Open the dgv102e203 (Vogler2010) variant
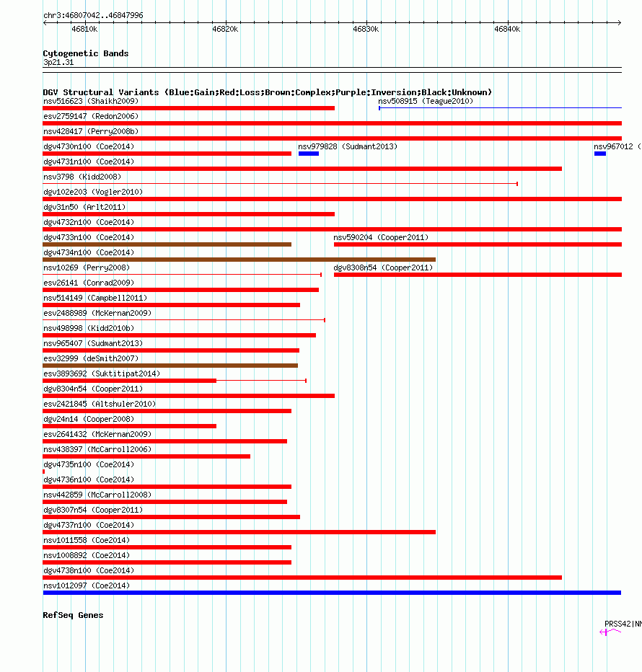The image size is (642, 672). pyautogui.click(x=93, y=192)
